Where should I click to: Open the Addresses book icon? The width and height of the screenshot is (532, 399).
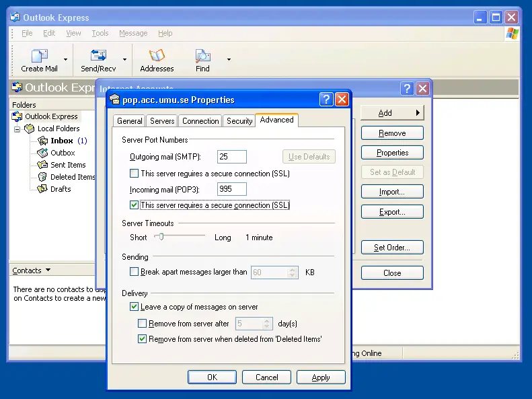click(x=157, y=56)
